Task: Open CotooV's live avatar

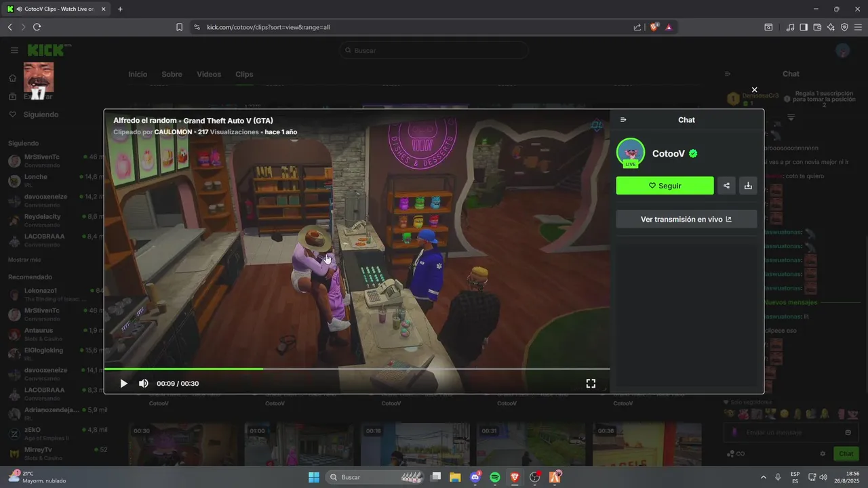Action: pos(631,152)
